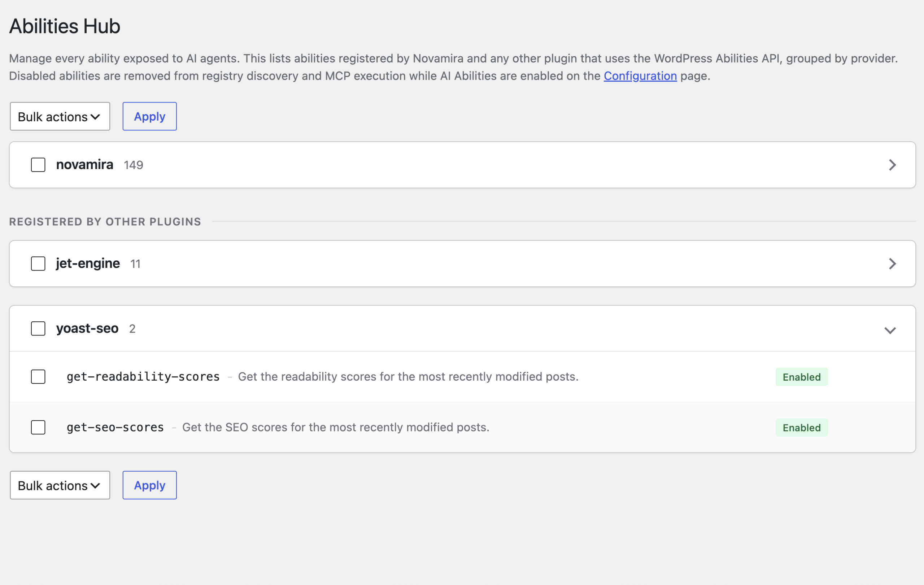Click Enabled badge for get-readability-scores
Screen dimensions: 924x585
pyautogui.click(x=802, y=377)
